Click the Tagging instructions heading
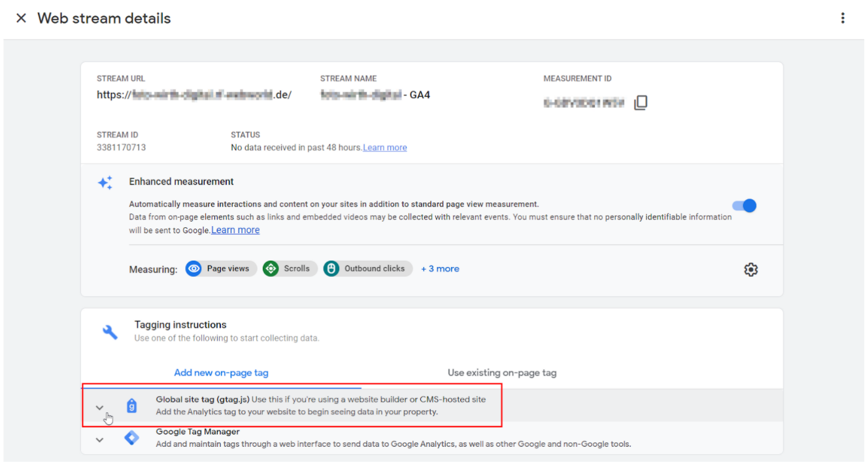 coord(180,325)
